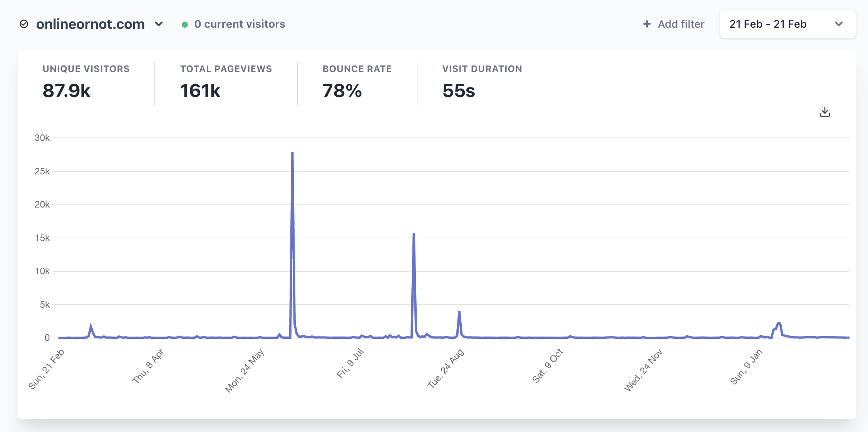The width and height of the screenshot is (868, 432).
Task: Click the 15k y-axis label
Action: 42,238
